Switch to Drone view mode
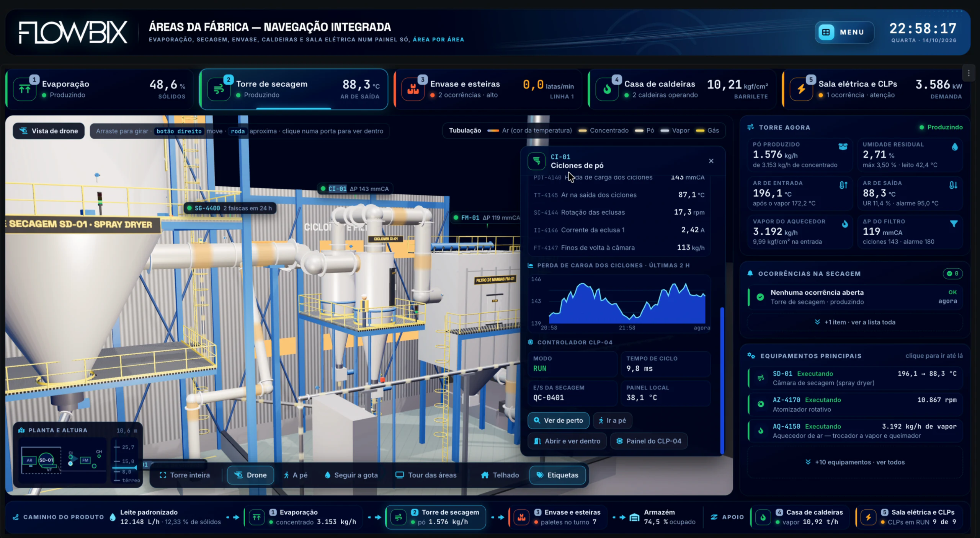This screenshot has height=538, width=980. 250,475
